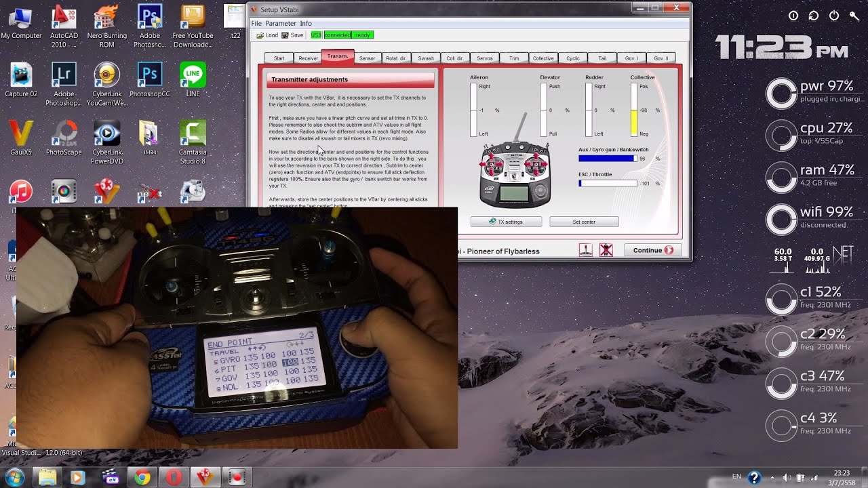The width and height of the screenshot is (868, 488).
Task: Open the LINE desktop icon
Action: [x=193, y=80]
